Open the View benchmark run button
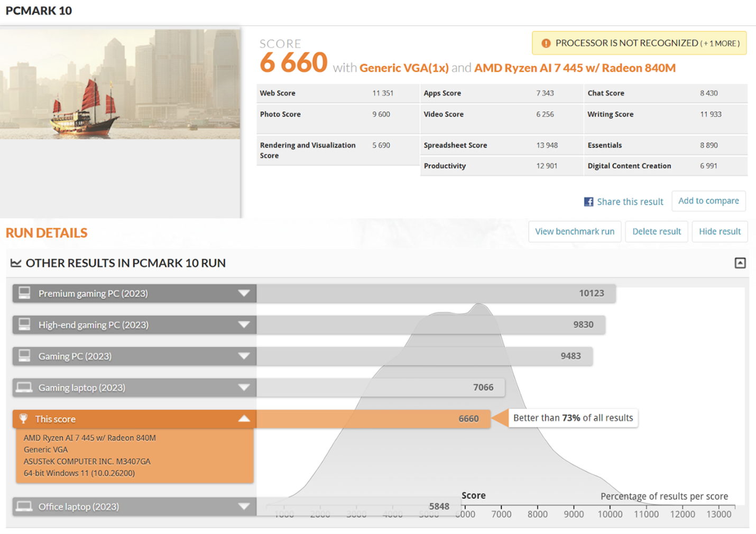Image resolution: width=756 pixels, height=534 pixels. [x=574, y=231]
